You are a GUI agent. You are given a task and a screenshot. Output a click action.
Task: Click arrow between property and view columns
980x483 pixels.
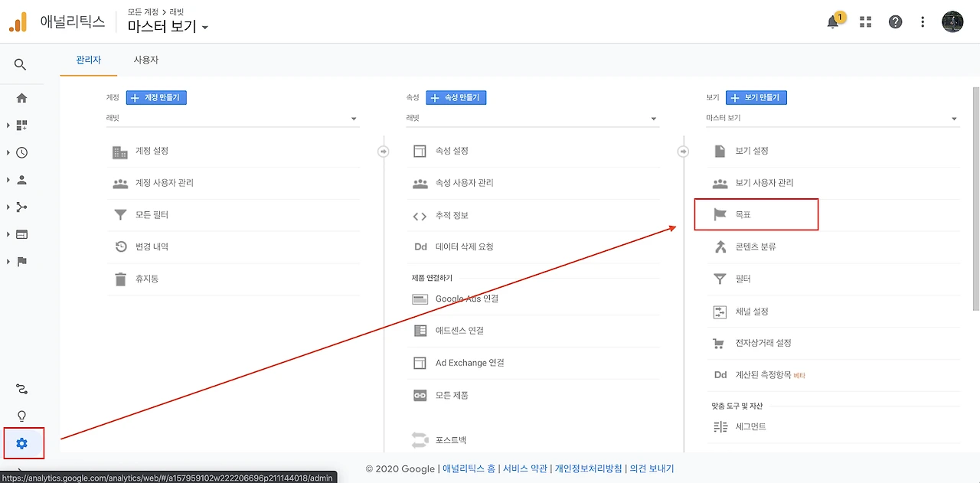pos(684,152)
